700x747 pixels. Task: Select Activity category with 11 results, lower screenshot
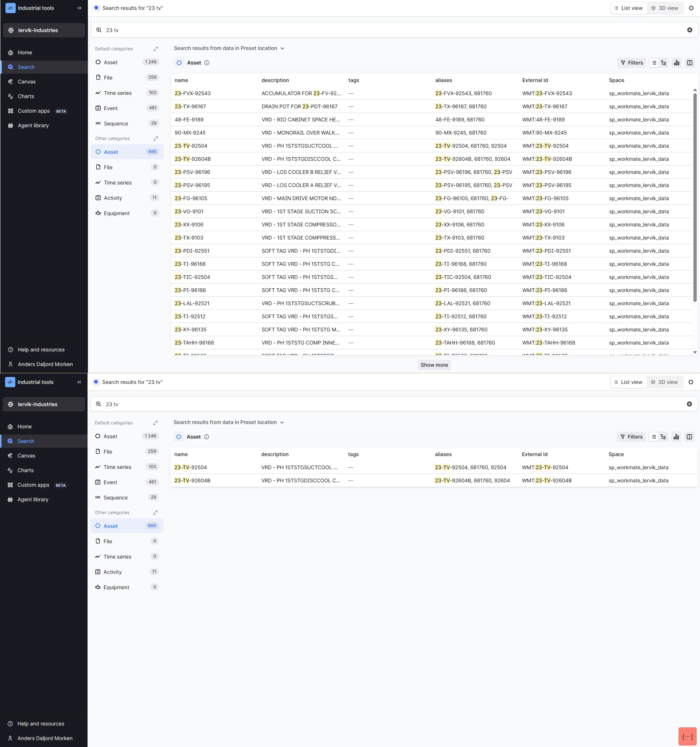(x=127, y=572)
